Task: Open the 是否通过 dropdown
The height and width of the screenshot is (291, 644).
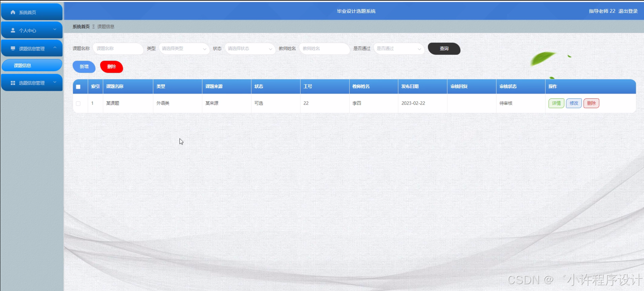Action: (399, 49)
